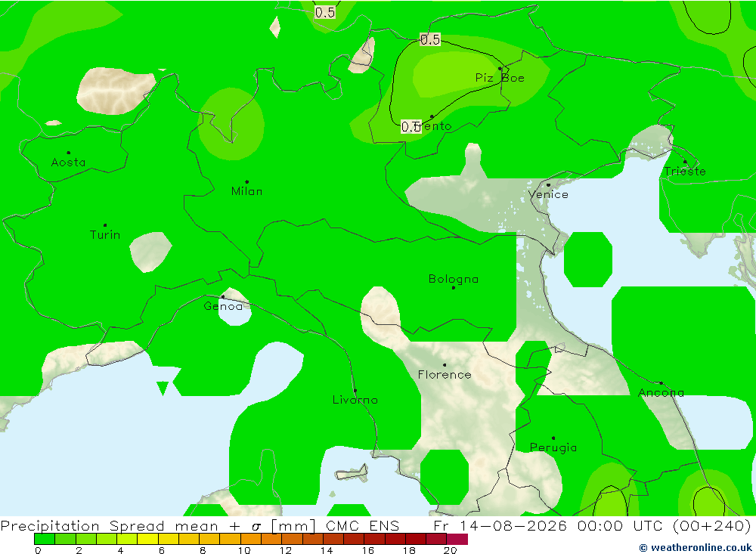Click the '00:00 UTC' time text
This screenshot has width=756, height=554.
click(x=620, y=525)
